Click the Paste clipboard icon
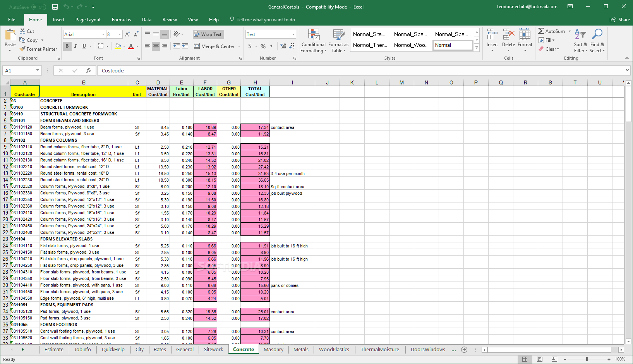 [10, 35]
